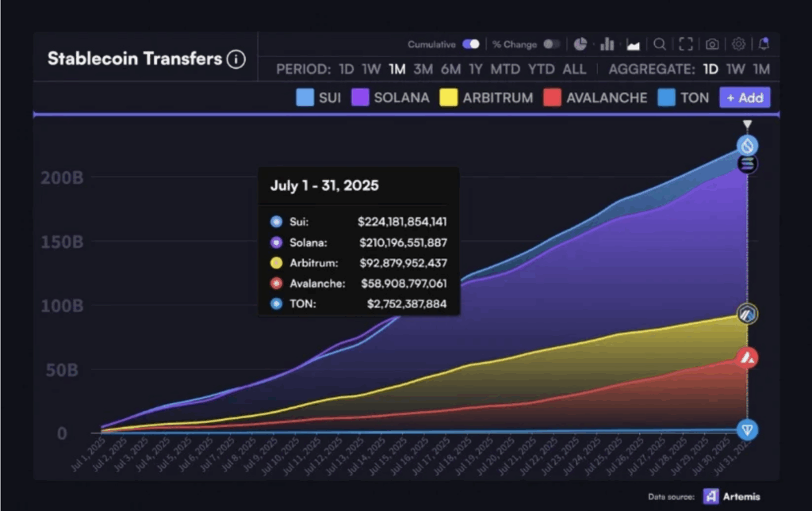Viewport: 812px width, 511px height.
Task: Click the Sui value $224,181,854,141
Action: pyautogui.click(x=402, y=222)
